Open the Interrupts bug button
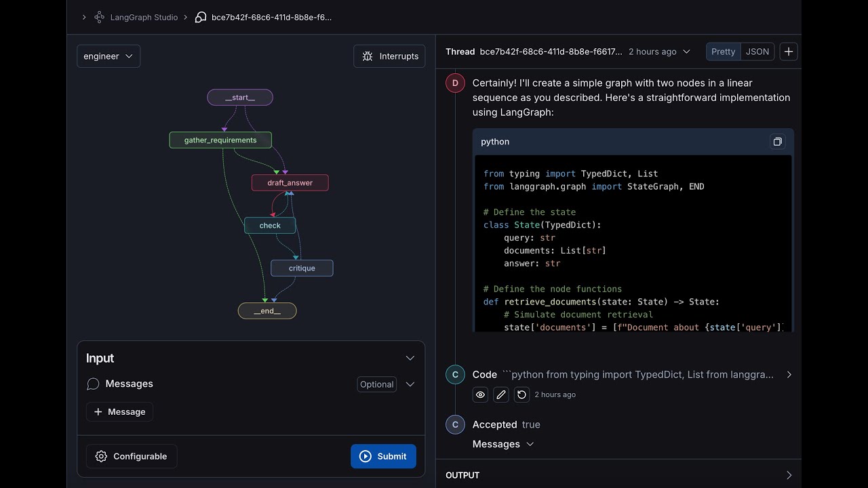 coord(389,56)
